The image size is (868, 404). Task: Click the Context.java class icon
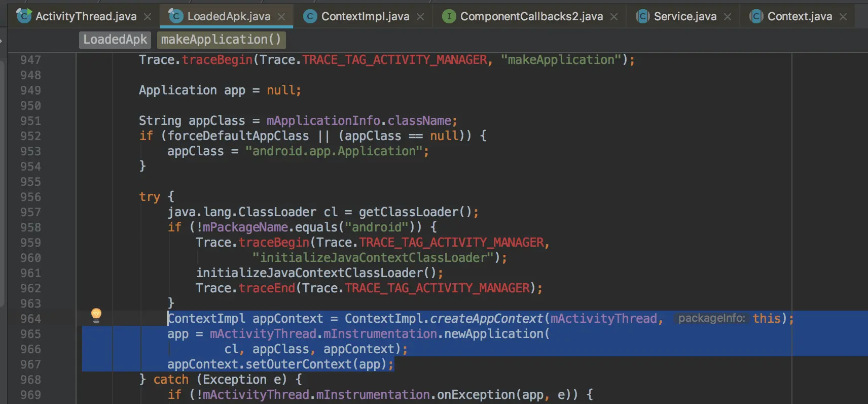pos(756,17)
